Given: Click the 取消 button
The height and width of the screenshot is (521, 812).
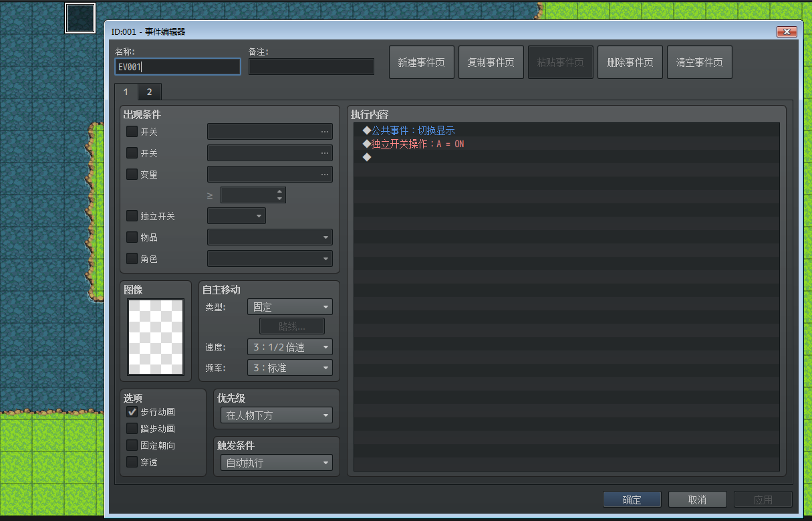Looking at the screenshot, I should point(698,500).
